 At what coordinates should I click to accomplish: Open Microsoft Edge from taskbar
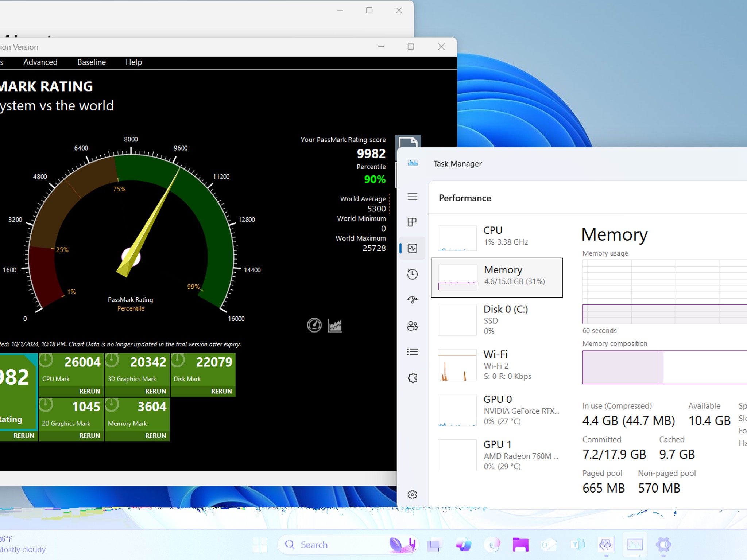492,545
